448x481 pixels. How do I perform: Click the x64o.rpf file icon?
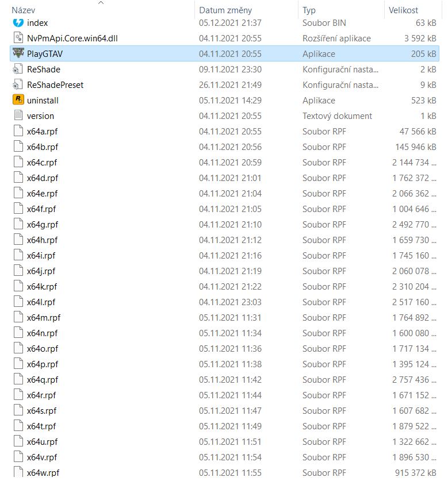[18, 348]
